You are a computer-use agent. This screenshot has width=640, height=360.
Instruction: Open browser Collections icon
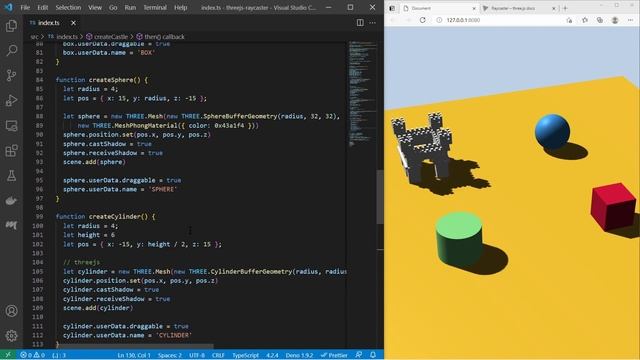coord(600,20)
